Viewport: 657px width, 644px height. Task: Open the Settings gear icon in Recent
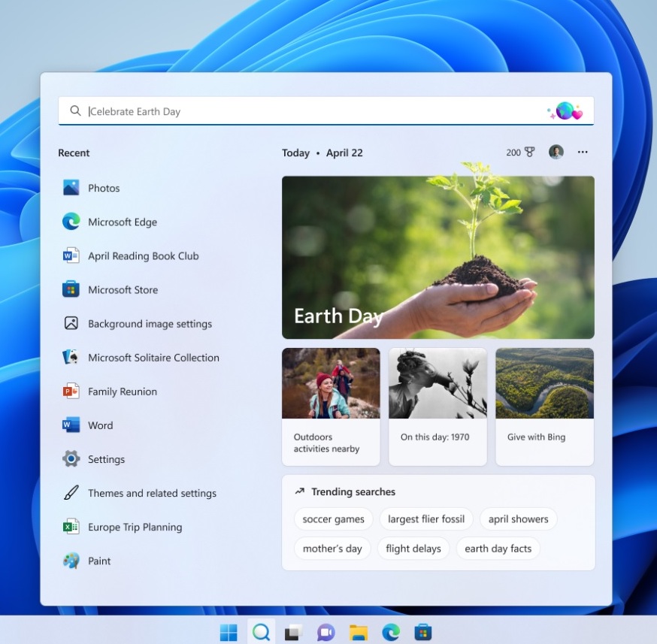click(x=71, y=459)
